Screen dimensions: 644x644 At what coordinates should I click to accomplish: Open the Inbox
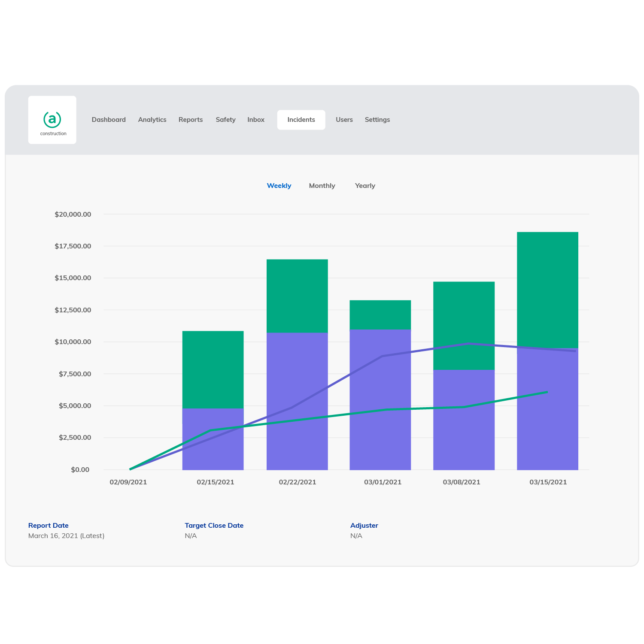click(x=256, y=120)
